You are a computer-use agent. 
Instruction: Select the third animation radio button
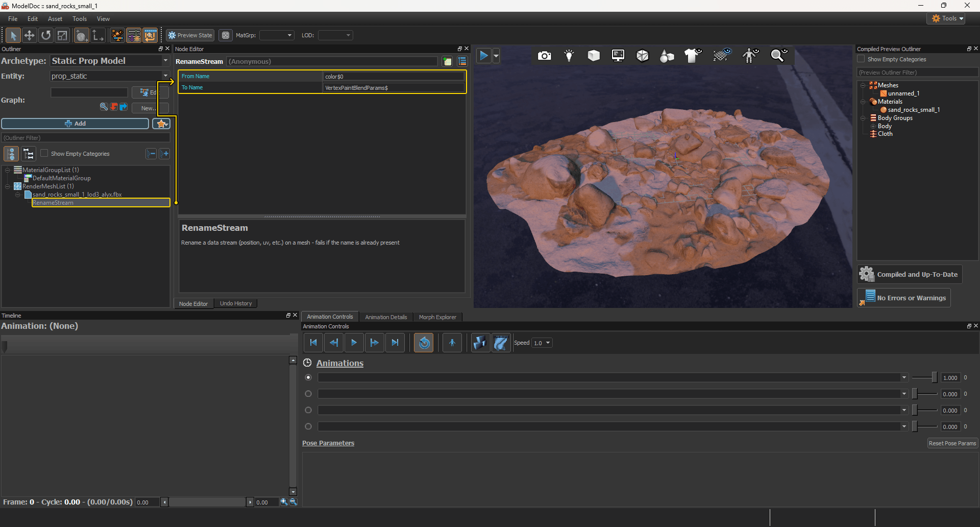308,410
